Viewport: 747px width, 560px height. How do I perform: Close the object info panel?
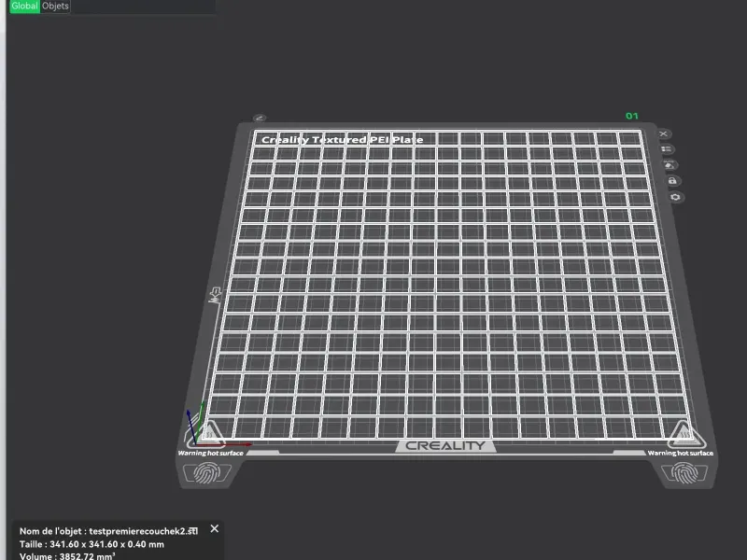[215, 528]
